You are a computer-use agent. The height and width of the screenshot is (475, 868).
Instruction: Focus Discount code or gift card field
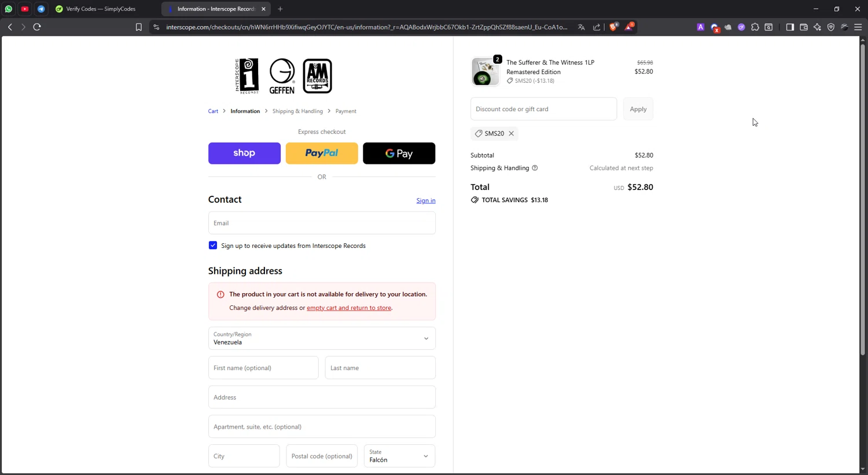[543, 109]
